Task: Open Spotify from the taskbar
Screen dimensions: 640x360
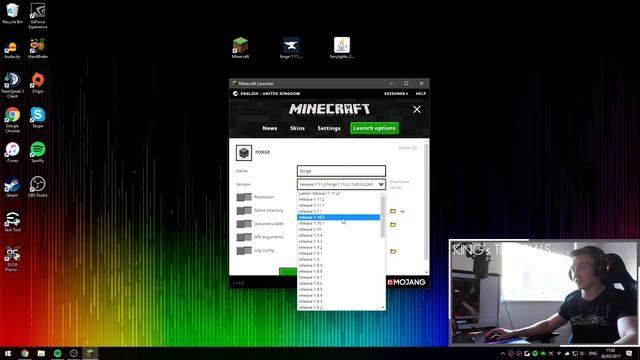Action: pos(58,353)
